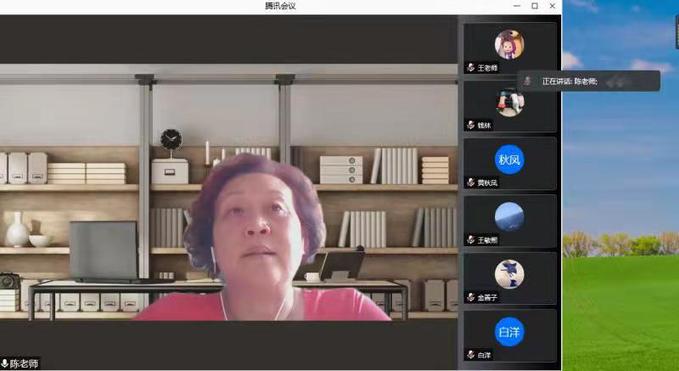Click 王老师's cartoon avatar thumbnail

[x=509, y=45]
